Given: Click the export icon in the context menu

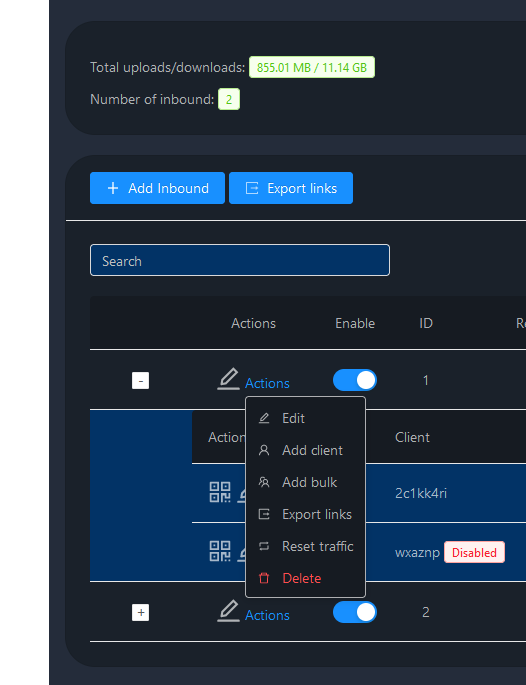Looking at the screenshot, I should coord(264,514).
